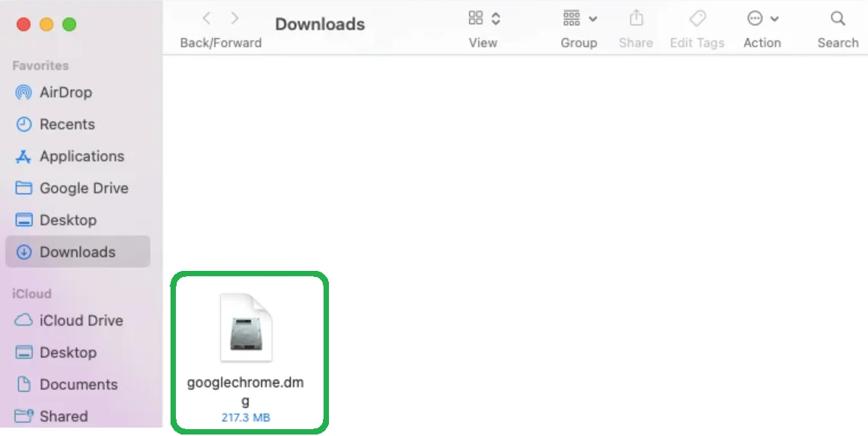Click the Favorites section header
Screen dimensions: 868x436
[40, 65]
